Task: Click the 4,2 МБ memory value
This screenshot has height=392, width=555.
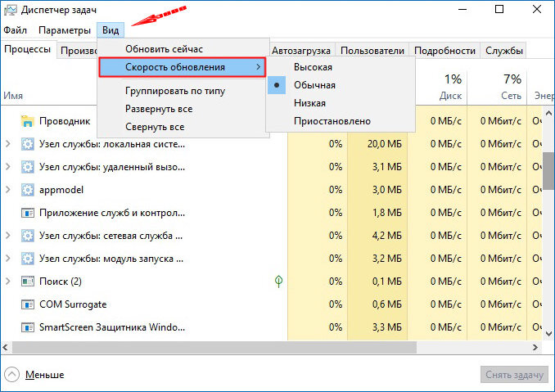Action: 386,235
